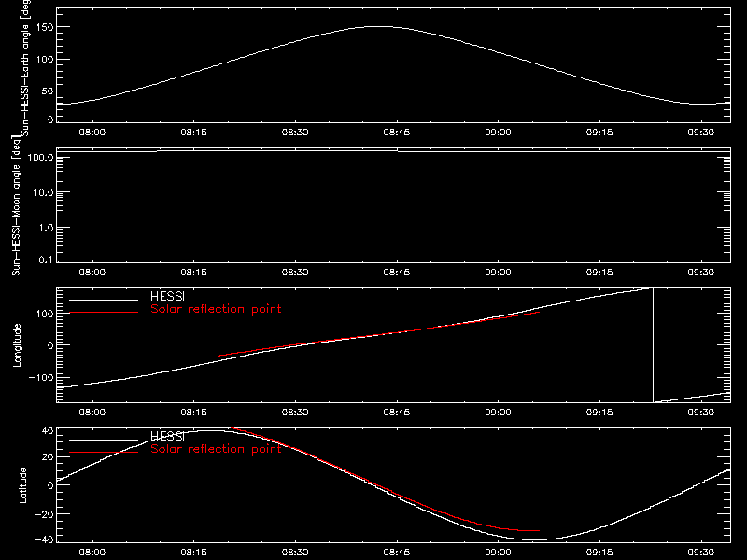Image resolution: width=747 pixels, height=560 pixels.
Task: Select the HESSI legend label in Longitude plot
Action: pyautogui.click(x=167, y=296)
